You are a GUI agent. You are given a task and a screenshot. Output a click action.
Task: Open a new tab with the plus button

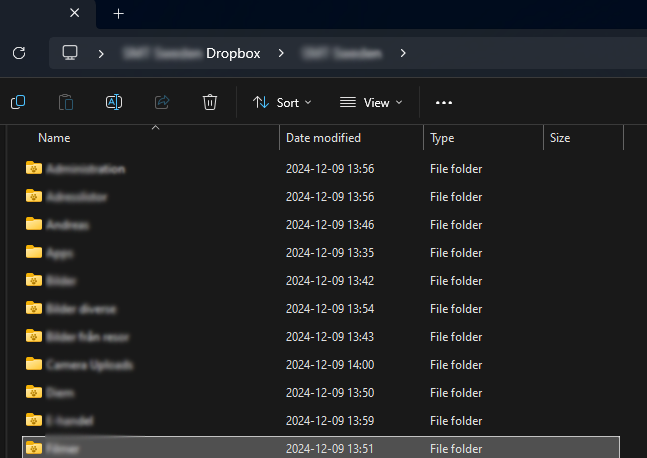tap(118, 14)
